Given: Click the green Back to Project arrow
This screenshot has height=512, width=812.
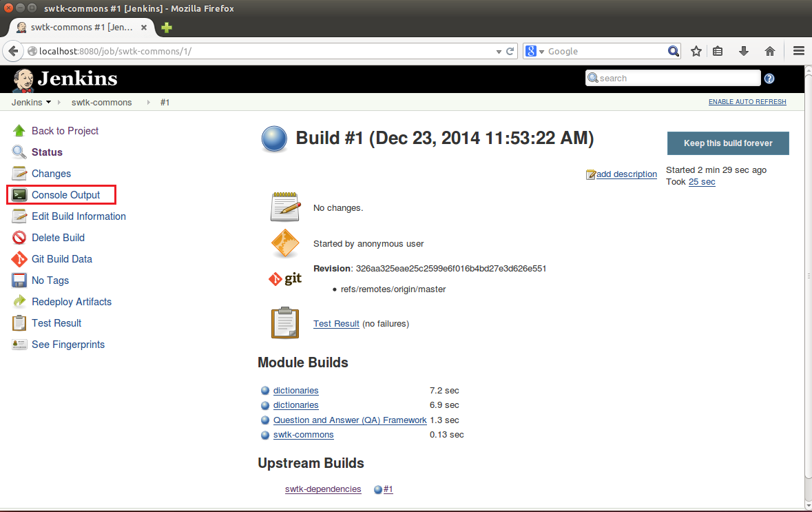Looking at the screenshot, I should pos(19,130).
